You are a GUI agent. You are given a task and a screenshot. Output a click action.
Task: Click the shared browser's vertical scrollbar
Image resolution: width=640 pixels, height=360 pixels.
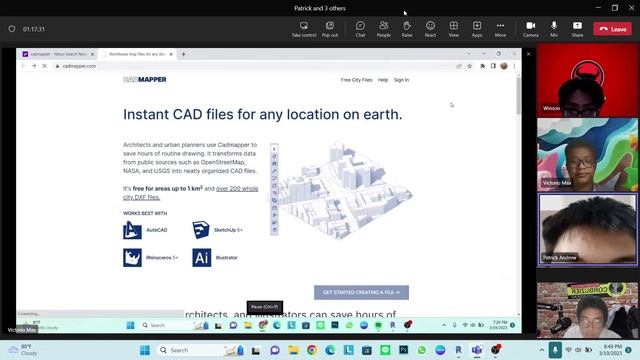[x=519, y=96]
